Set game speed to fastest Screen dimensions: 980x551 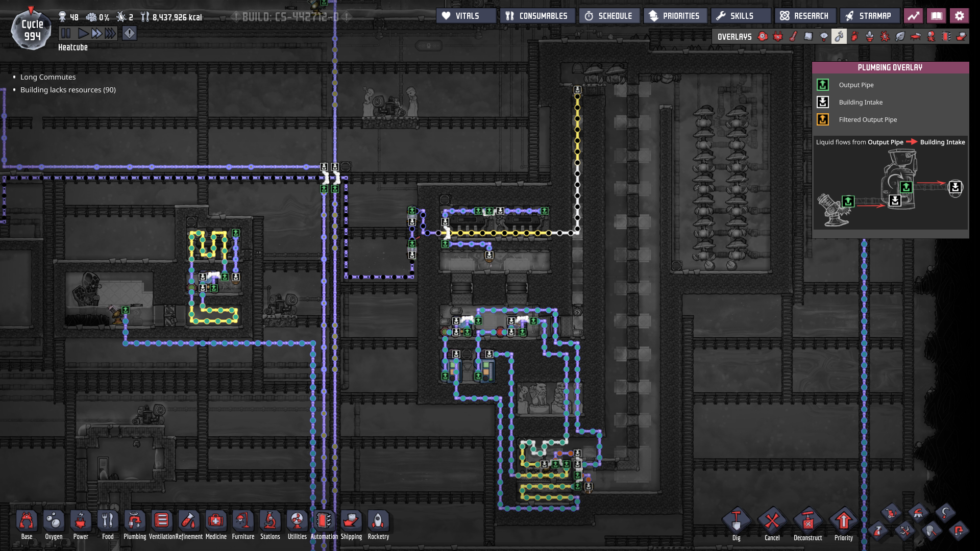pyautogui.click(x=110, y=34)
